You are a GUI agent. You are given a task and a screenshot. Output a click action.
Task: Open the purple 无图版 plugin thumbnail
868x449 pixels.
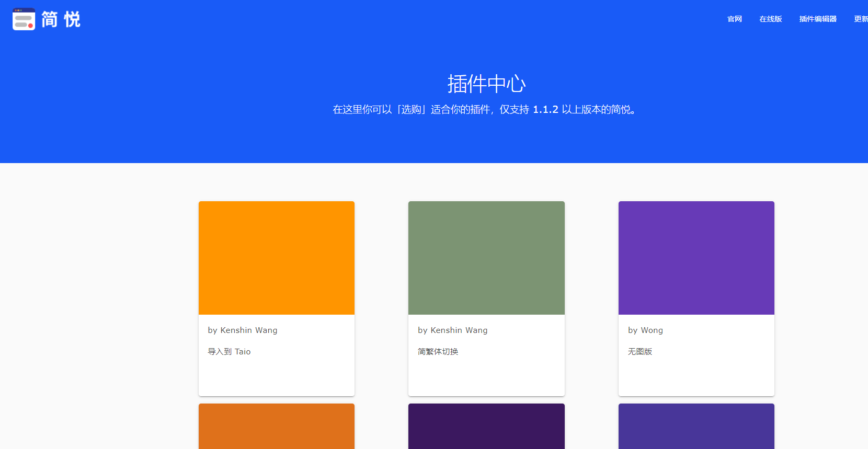pyautogui.click(x=696, y=258)
